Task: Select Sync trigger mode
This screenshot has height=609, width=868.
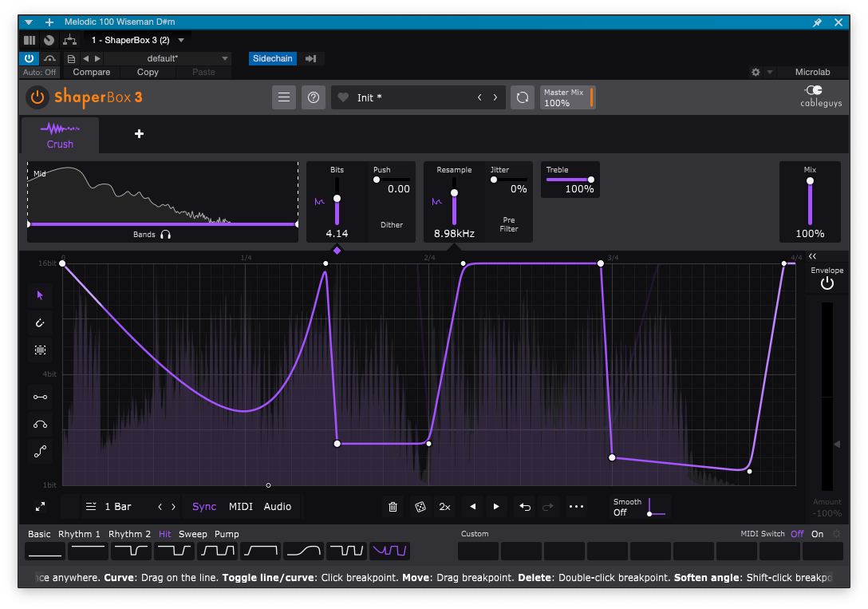Action: (x=204, y=507)
